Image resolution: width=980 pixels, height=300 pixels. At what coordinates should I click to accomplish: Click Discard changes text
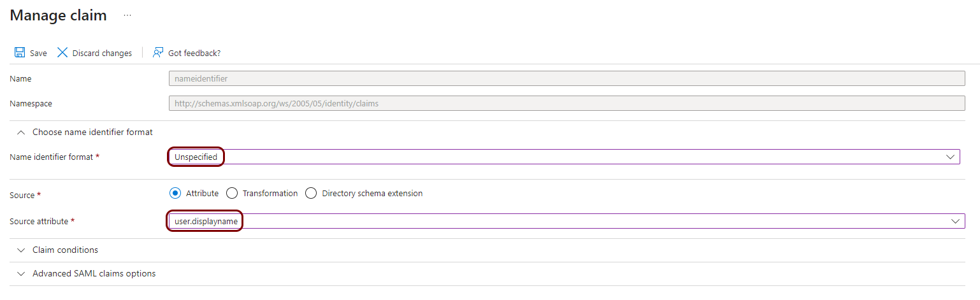click(x=102, y=54)
